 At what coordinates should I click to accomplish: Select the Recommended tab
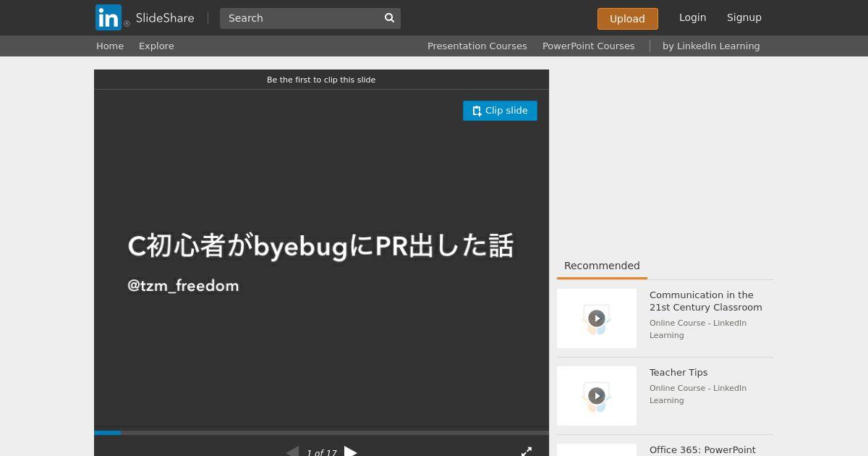[602, 266]
